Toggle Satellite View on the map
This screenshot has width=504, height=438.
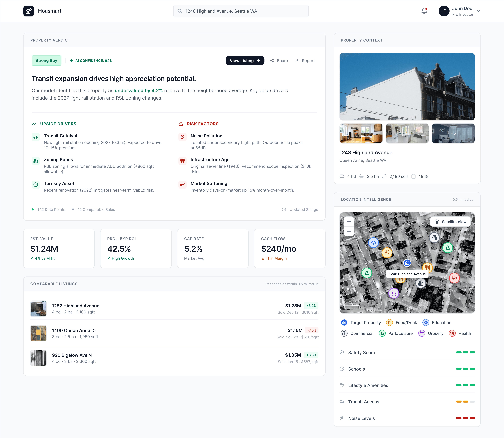[x=450, y=222]
